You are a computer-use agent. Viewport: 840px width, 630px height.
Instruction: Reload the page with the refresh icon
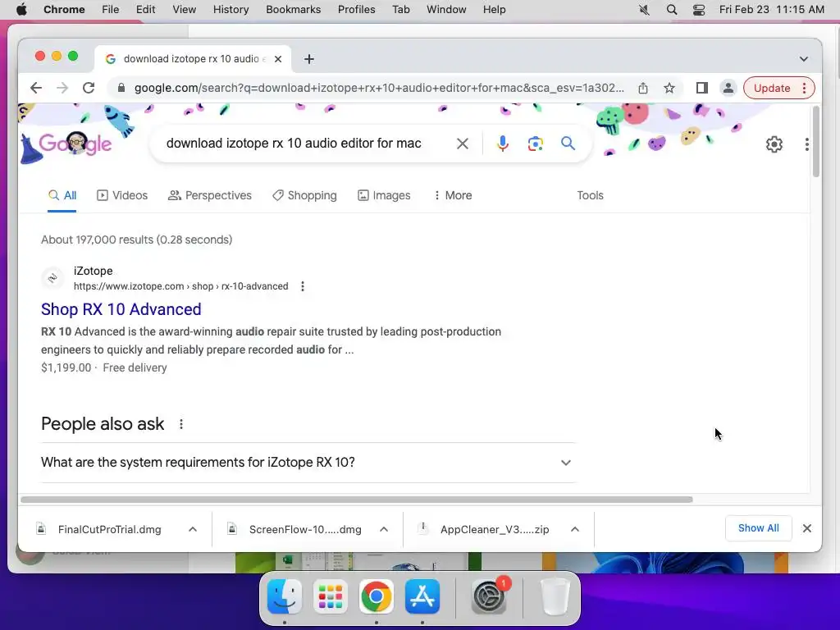(89, 88)
